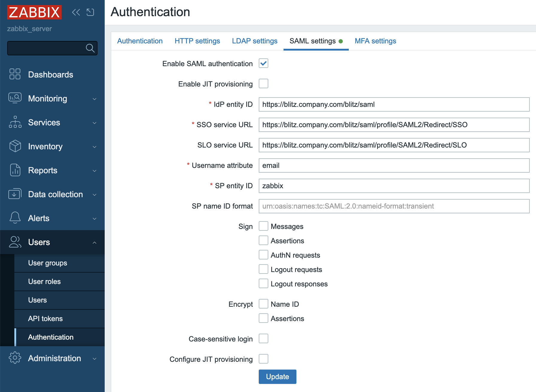
Task: Click the Alerts bell icon
Action: pos(15,218)
